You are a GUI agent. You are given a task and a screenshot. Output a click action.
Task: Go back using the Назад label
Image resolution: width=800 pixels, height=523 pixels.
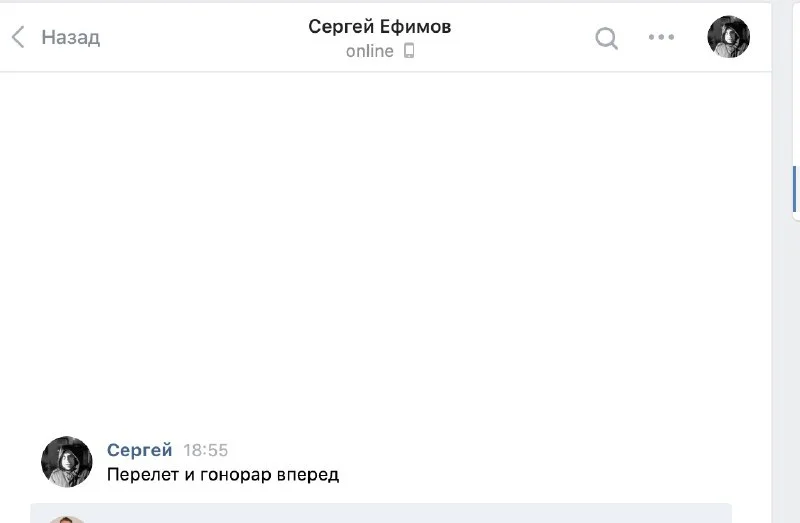click(70, 38)
